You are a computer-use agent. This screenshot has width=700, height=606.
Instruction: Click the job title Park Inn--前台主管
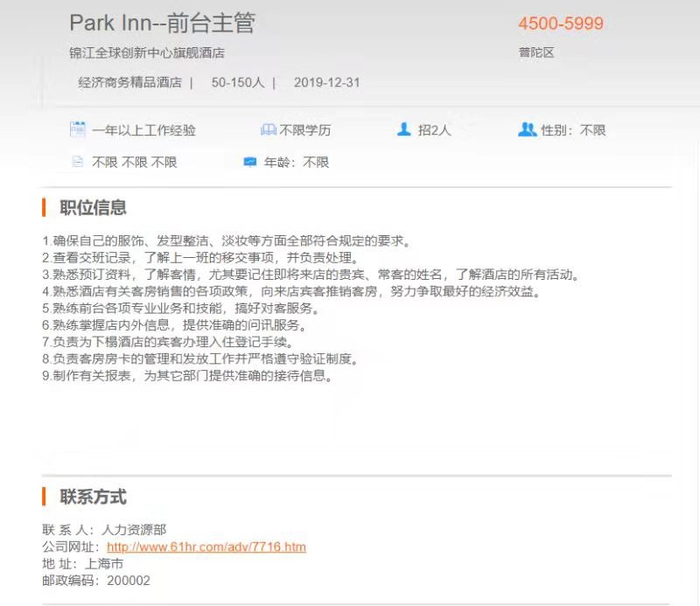point(162,24)
